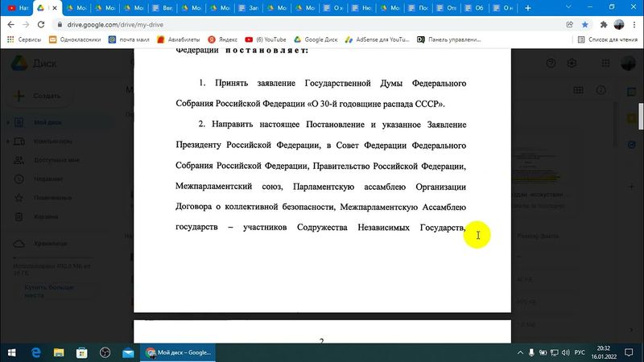Close the active Google Drive tab
The width and height of the screenshot is (644, 362).
pyautogui.click(x=55, y=8)
